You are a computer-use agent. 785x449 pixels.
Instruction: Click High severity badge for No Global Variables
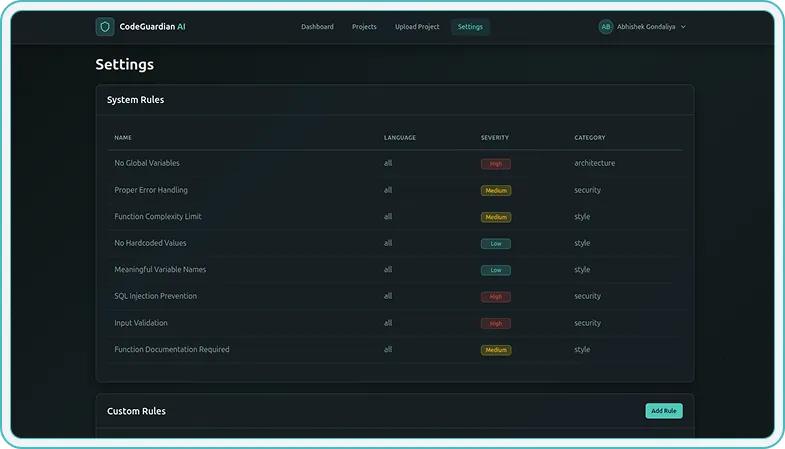pos(495,163)
